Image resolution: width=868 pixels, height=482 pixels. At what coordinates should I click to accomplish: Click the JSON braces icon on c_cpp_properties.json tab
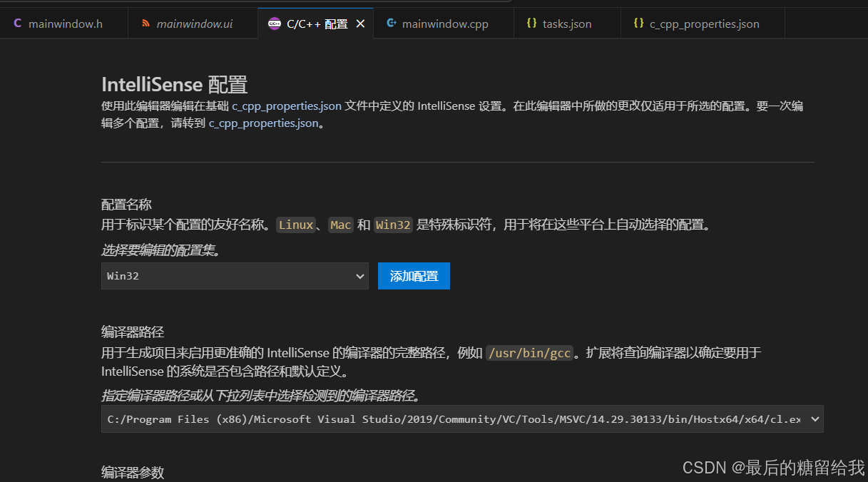638,24
